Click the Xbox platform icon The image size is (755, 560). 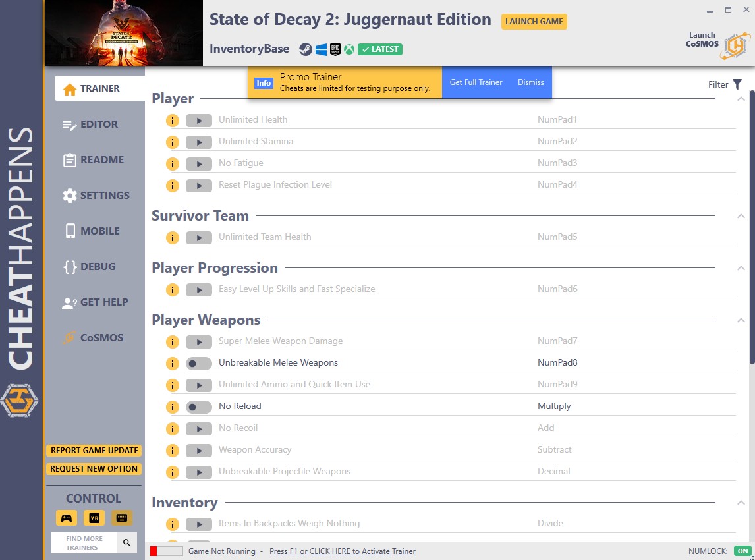349,49
